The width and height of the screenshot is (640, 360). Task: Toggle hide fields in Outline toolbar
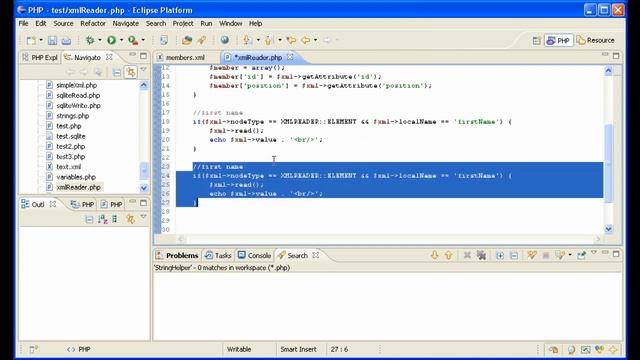pyautogui.click(x=115, y=219)
